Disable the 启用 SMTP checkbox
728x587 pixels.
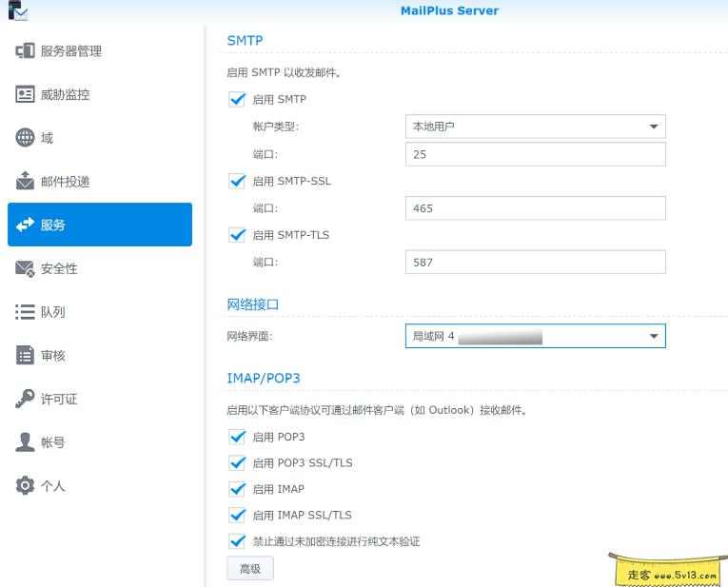coord(237,99)
